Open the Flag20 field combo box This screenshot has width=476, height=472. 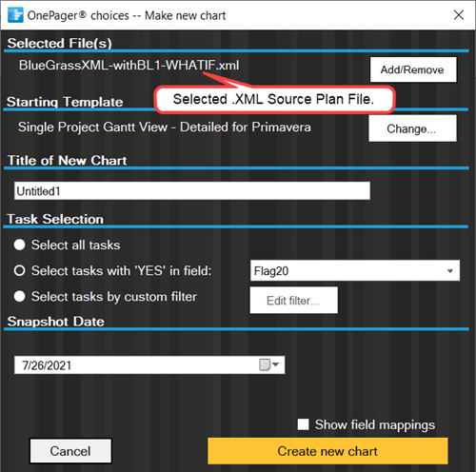(355, 270)
